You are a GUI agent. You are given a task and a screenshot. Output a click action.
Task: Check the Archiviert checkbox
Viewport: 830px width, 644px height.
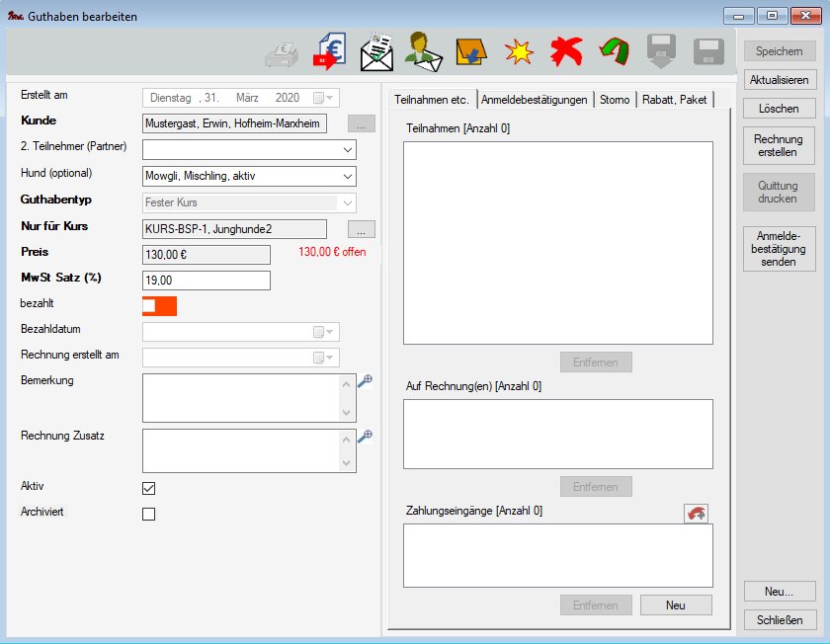click(x=149, y=514)
